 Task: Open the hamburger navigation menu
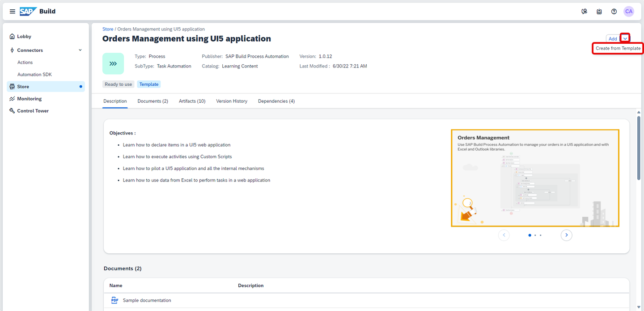[x=13, y=12]
